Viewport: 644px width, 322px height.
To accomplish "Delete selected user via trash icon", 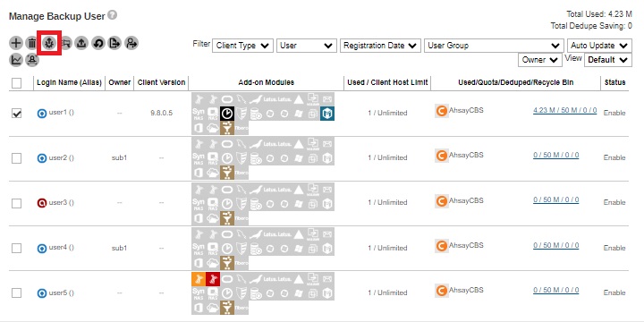I will pos(31,43).
